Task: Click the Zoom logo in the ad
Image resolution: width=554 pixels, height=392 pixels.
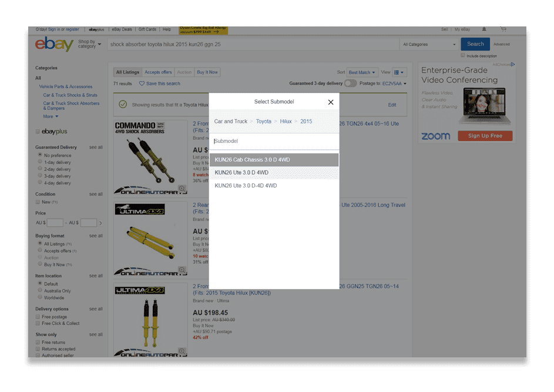Action: [436, 136]
